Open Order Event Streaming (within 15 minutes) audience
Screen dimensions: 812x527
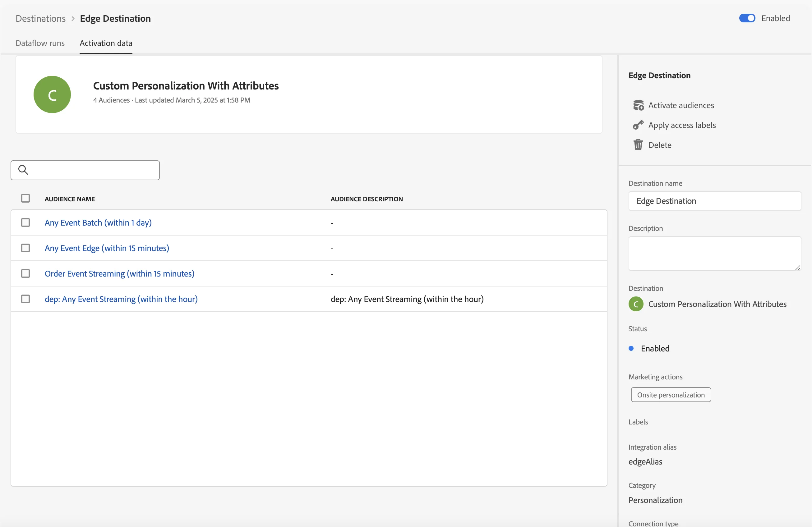[x=119, y=274]
